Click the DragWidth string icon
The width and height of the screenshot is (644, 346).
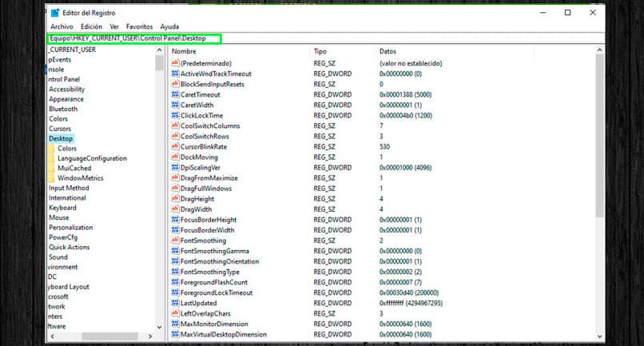(175, 209)
